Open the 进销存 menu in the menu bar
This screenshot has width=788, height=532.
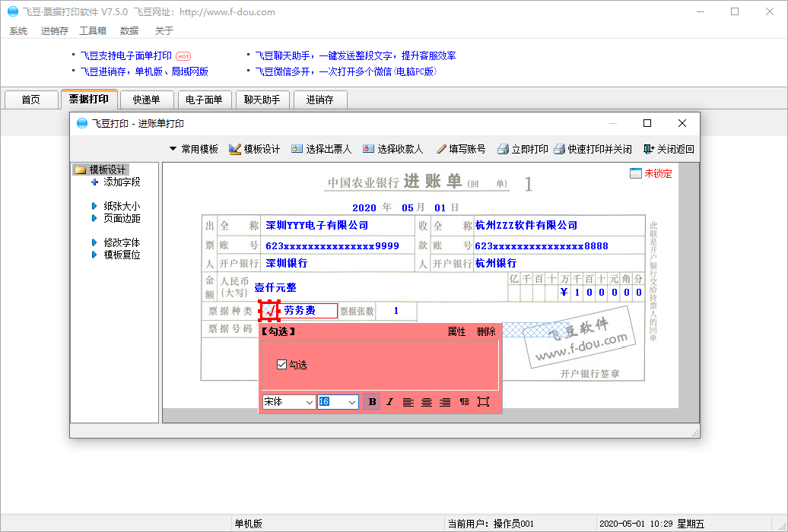click(54, 30)
